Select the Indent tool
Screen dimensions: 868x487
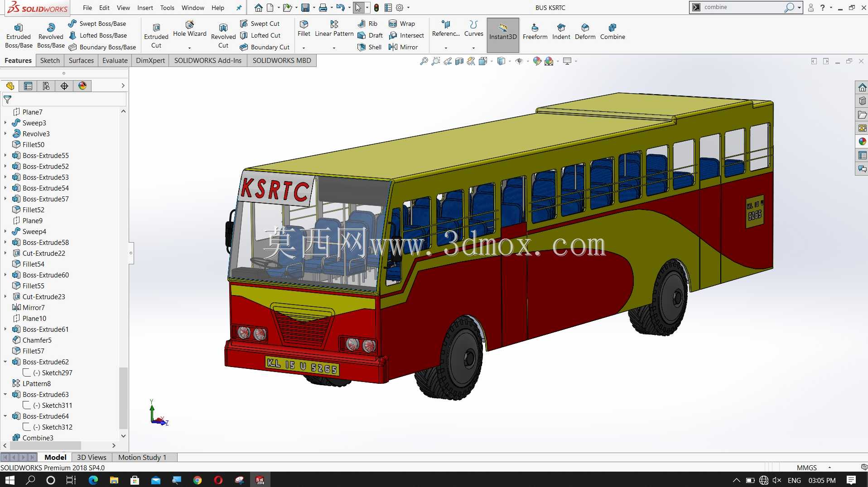[x=561, y=32]
